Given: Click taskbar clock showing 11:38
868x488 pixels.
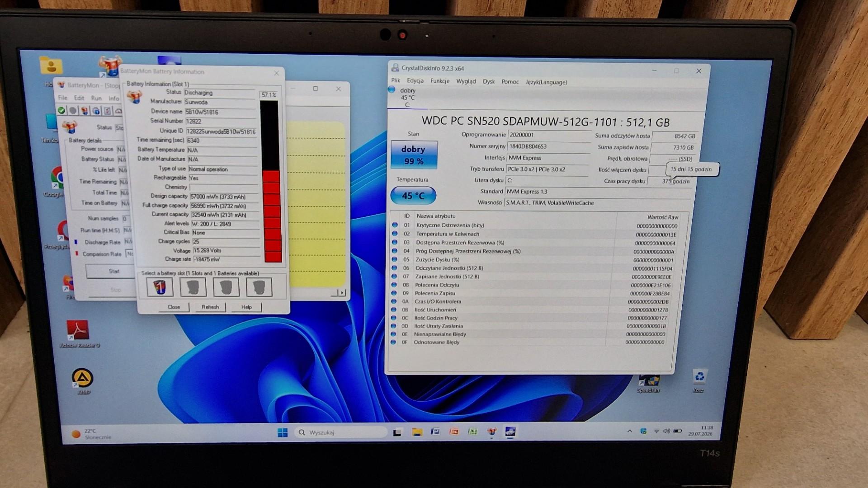Looking at the screenshot, I should click(700, 431).
